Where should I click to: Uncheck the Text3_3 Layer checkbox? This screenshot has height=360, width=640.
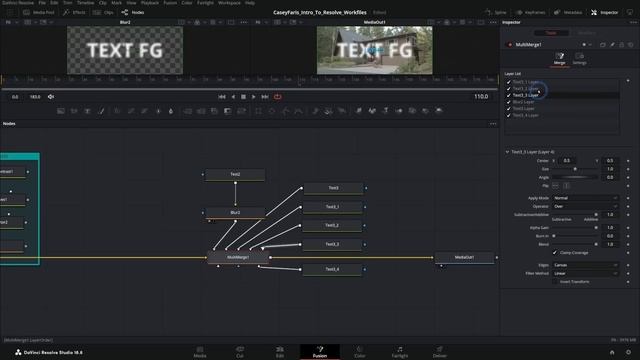point(509,95)
